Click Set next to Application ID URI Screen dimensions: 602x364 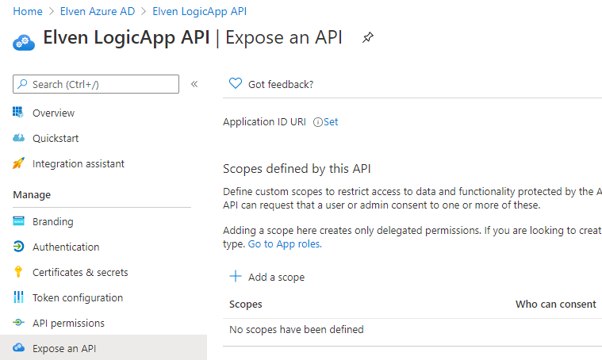click(x=331, y=121)
